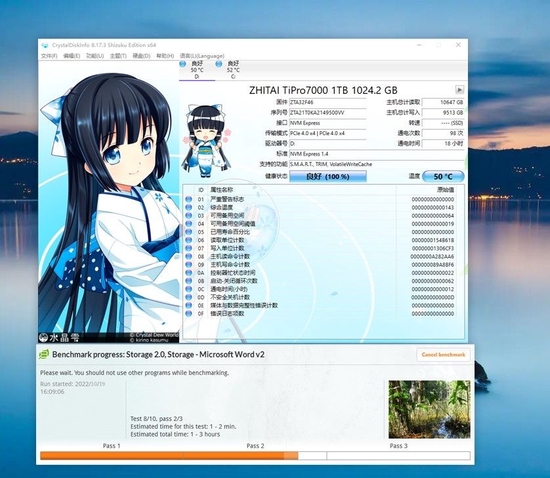Open the 主题(T) menu
This screenshot has width=550, height=478.
[118, 56]
